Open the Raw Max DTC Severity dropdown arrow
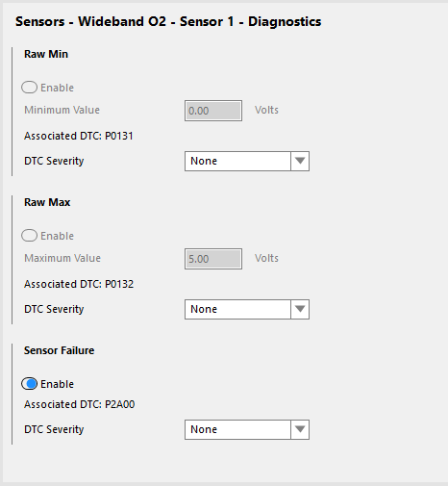Viewport: 448px width, 486px height. [300, 309]
